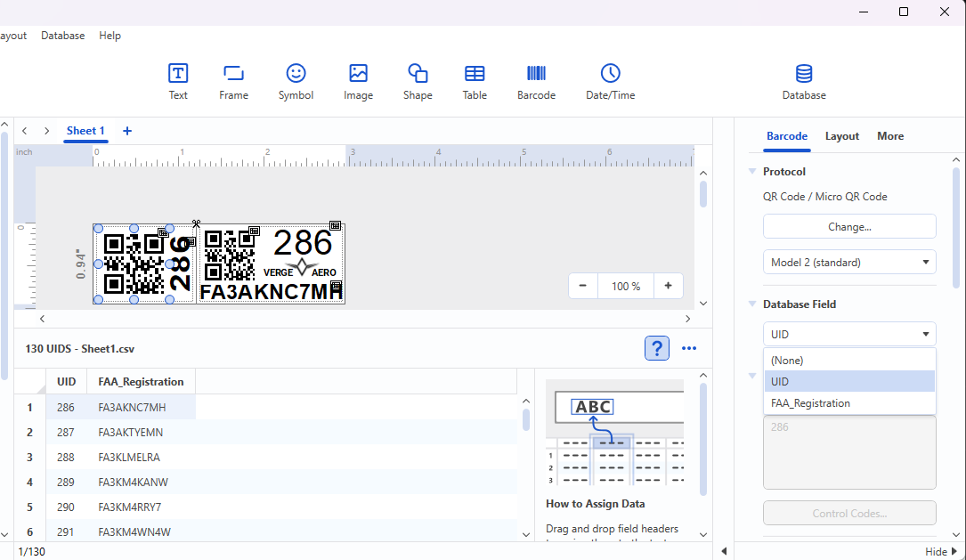Open the three-dot database options menu

pyautogui.click(x=688, y=348)
